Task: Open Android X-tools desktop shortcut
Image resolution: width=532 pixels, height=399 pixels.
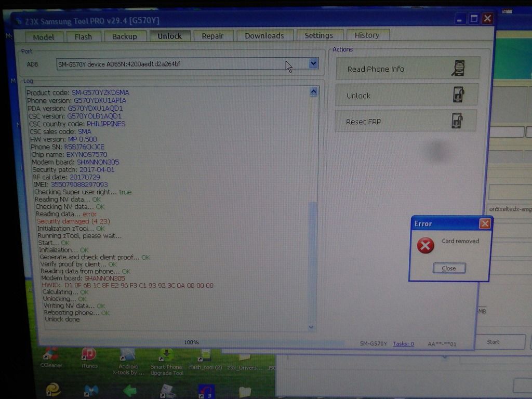Action: click(128, 362)
